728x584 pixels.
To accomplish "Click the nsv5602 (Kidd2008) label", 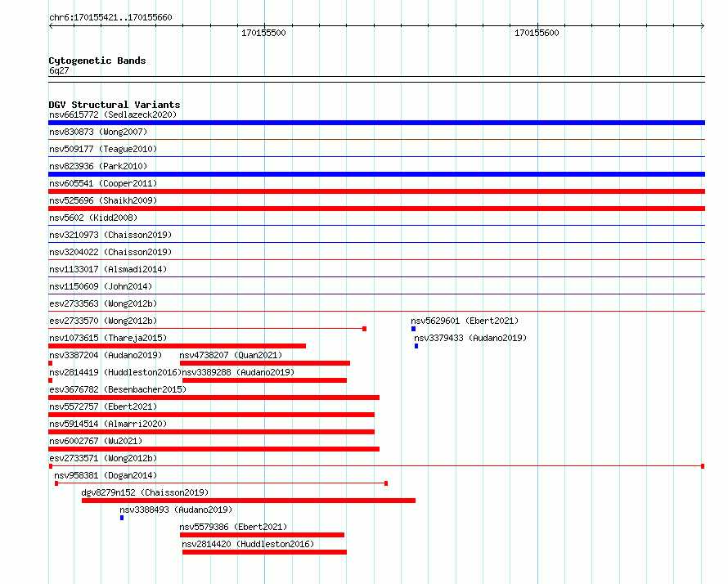I will [93, 218].
